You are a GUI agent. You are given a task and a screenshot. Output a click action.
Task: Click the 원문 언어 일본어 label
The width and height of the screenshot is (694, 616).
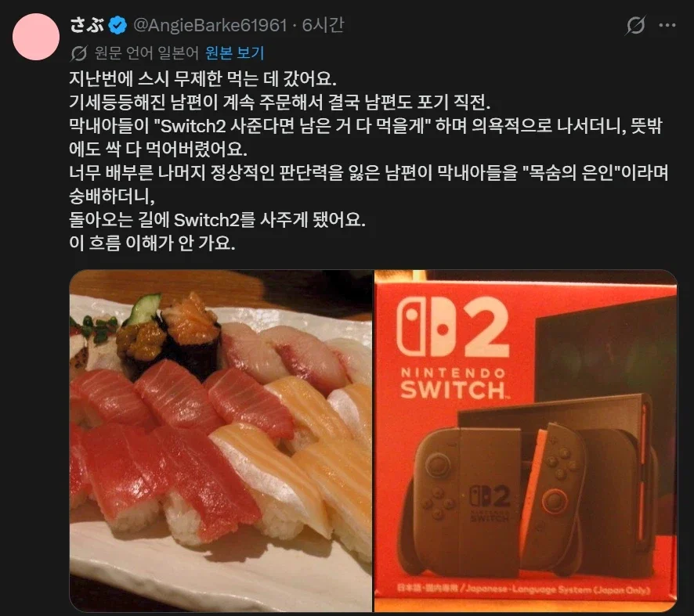point(146,53)
